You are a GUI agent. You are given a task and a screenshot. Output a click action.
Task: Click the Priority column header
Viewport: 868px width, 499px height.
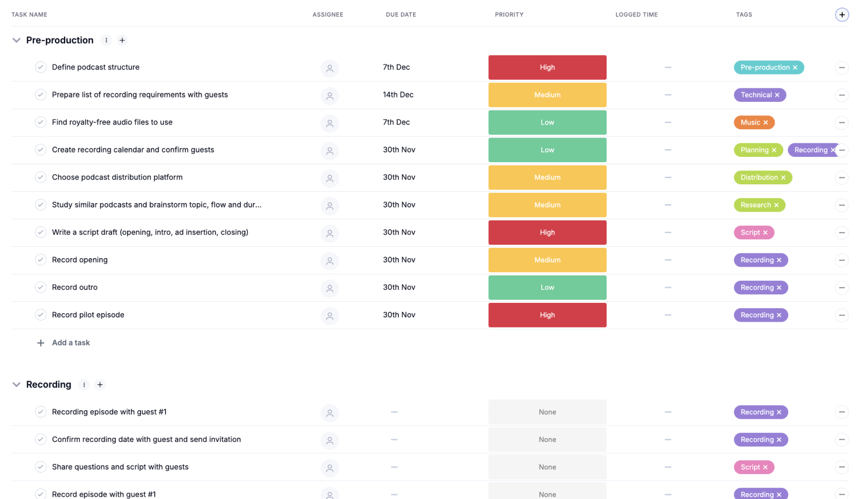[509, 15]
